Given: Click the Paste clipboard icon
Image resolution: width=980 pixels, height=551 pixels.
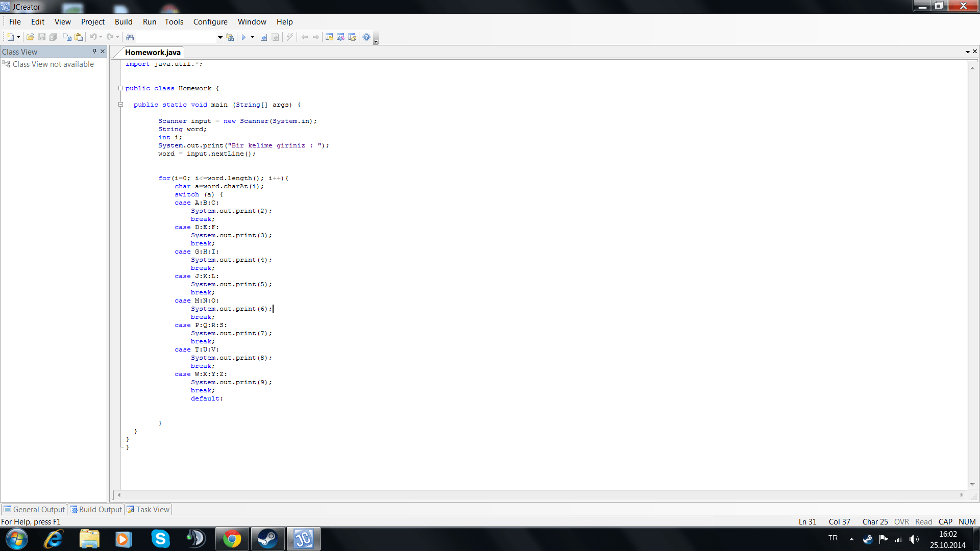Looking at the screenshot, I should point(78,37).
